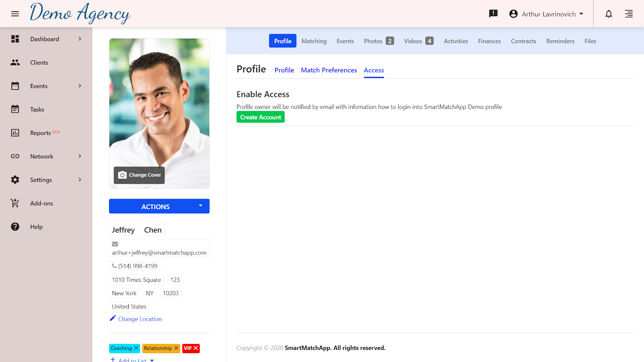The image size is (644, 362).
Task: Select the Clients people icon
Action: coord(15,62)
